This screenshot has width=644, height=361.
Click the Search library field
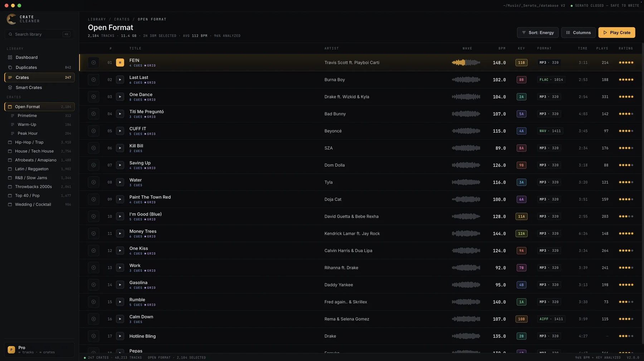pyautogui.click(x=39, y=34)
